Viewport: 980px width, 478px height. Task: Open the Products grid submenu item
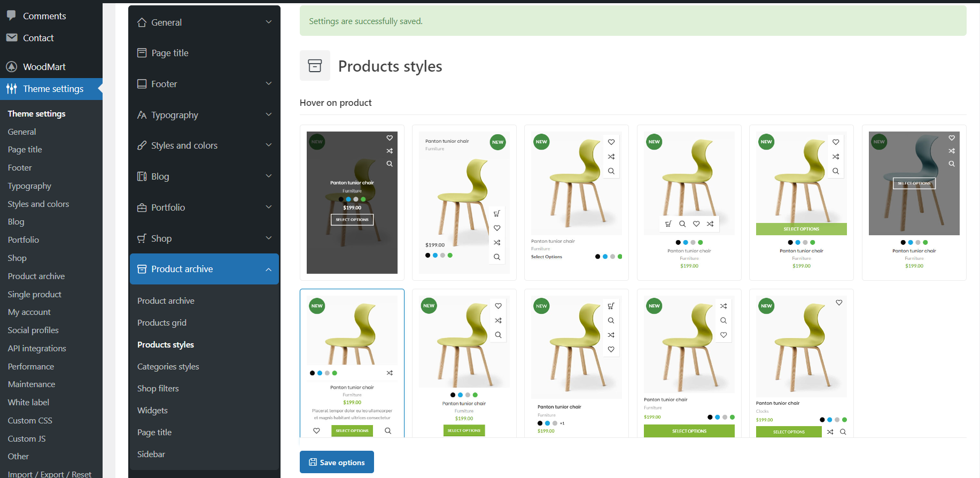tap(162, 323)
